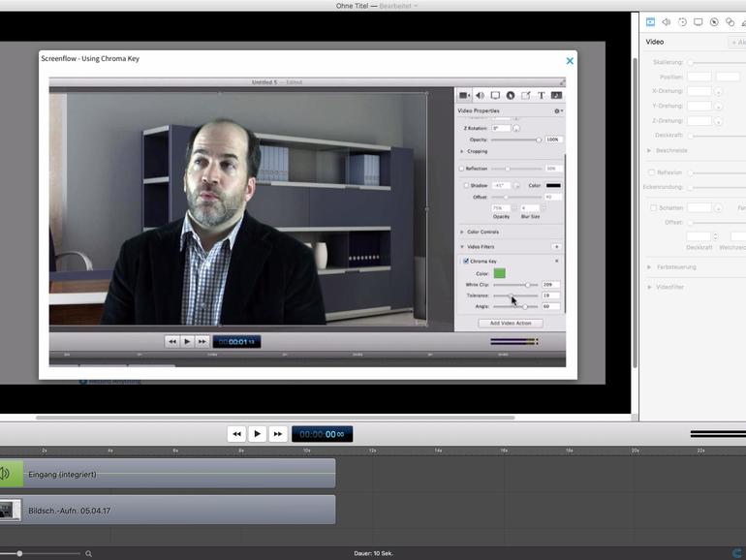The image size is (746, 560).
Task: Expand the Videofilter section
Action: pos(649,287)
